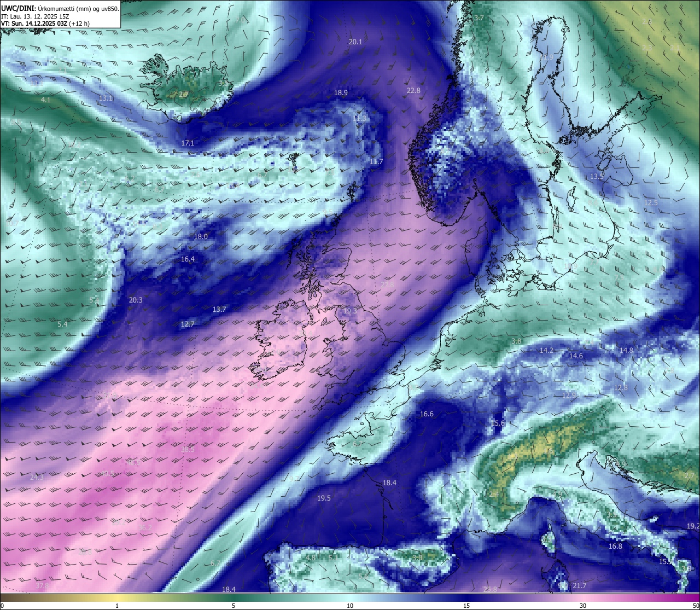Click the 17.1 value label
The height and width of the screenshot is (610, 700).
pos(188,143)
